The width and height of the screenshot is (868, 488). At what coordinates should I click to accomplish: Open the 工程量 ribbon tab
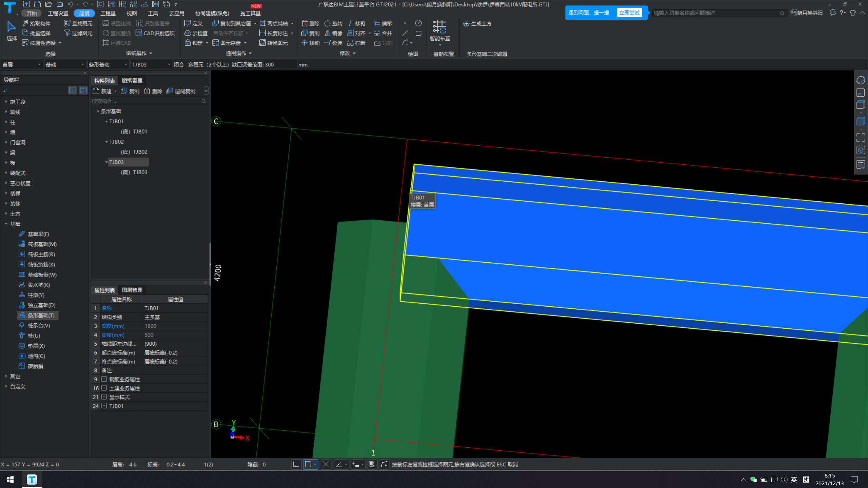[108, 13]
